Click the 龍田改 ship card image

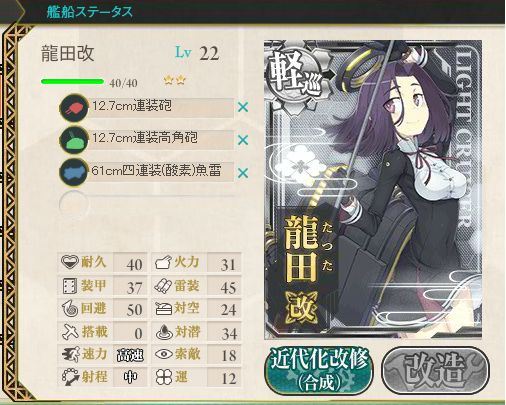[x=373, y=189]
